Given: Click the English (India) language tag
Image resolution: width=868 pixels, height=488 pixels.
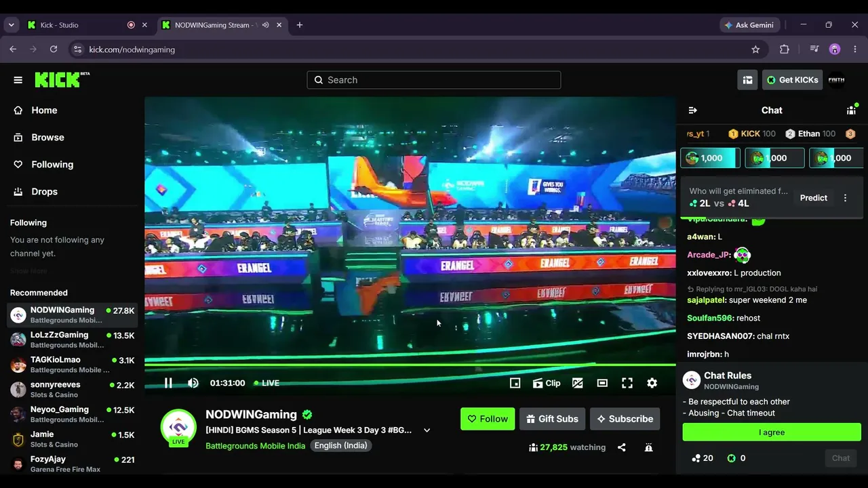Looking at the screenshot, I should 341,446.
